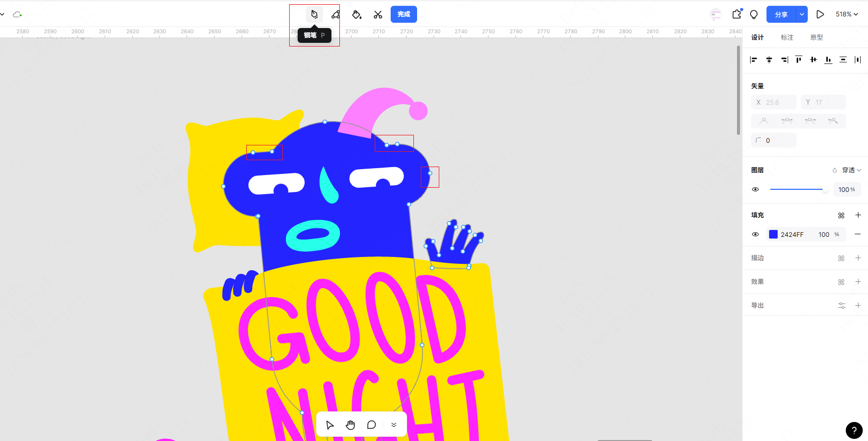Screen dimensions: 868x441
Task: Select the asymmetric handles node type icon
Action: tap(810, 121)
